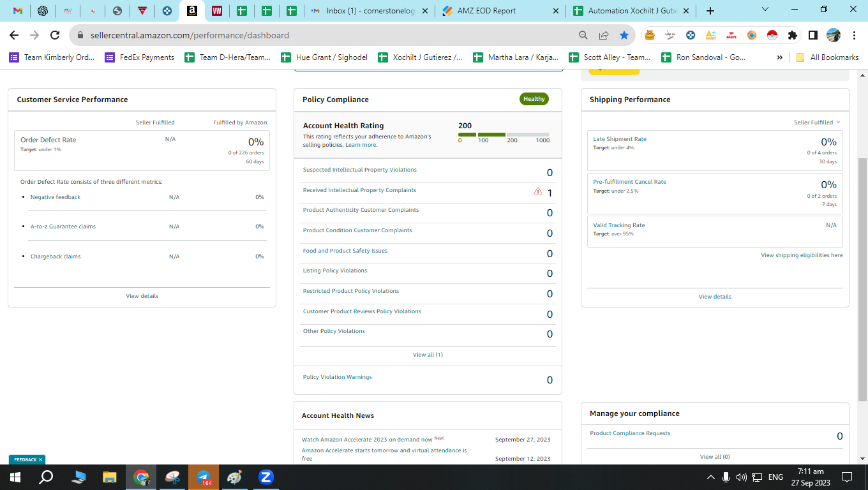Click the page vertical scrollbar
This screenshot has height=490, width=868.
[x=862, y=279]
